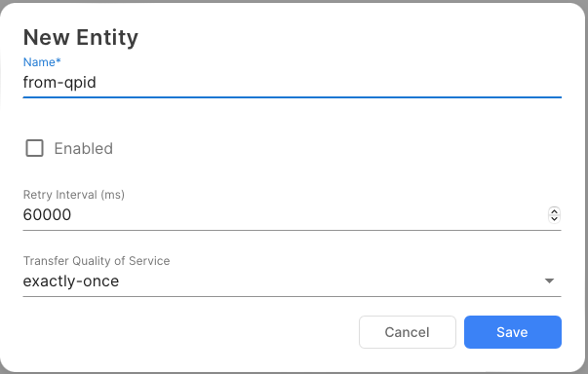Cancel the New Entity dialog
Image resolution: width=588 pixels, height=374 pixels.
pos(408,332)
